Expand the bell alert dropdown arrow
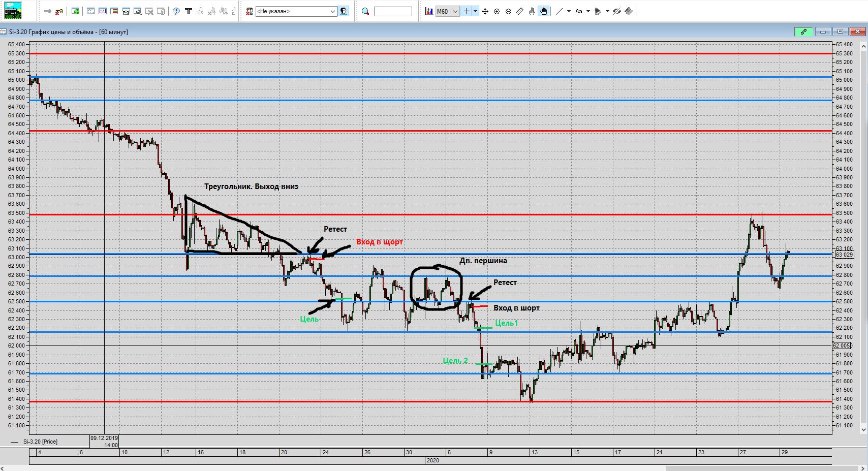The height and width of the screenshot is (471, 868). 607,11
